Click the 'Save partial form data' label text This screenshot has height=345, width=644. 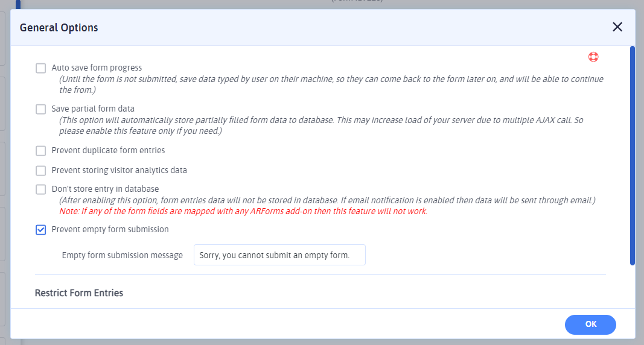(x=93, y=109)
